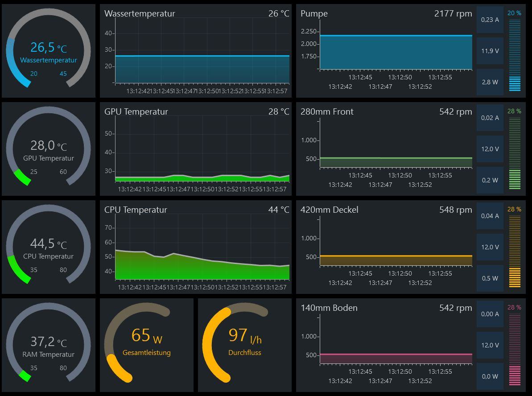Click the 44 °C chart header value
The image size is (532, 396).
click(x=279, y=210)
